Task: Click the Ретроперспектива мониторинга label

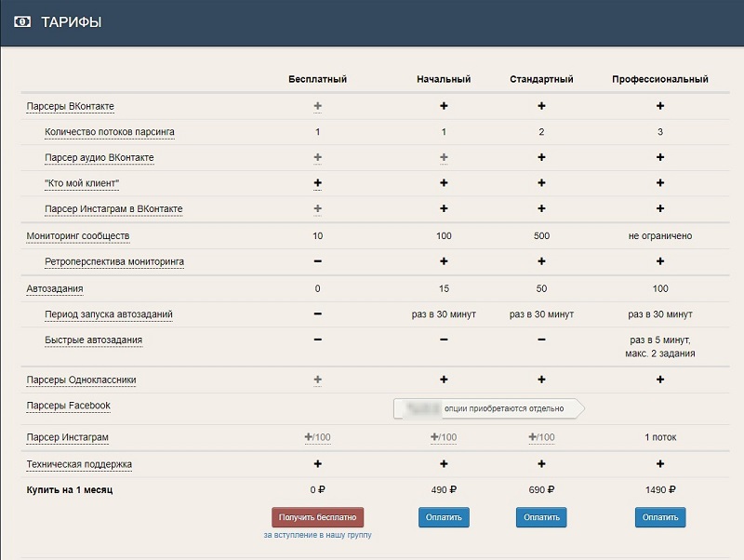Action: 114,262
